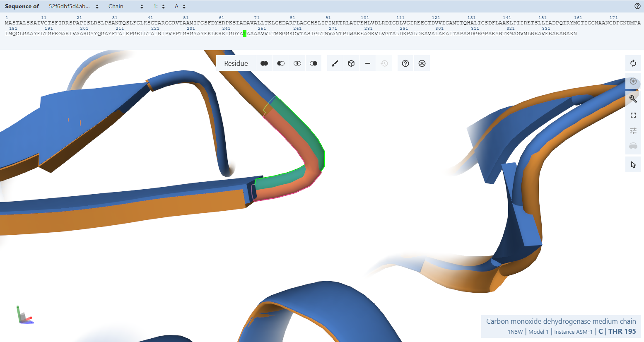Click the subtract selection icon
644x342 pixels.
click(281, 63)
